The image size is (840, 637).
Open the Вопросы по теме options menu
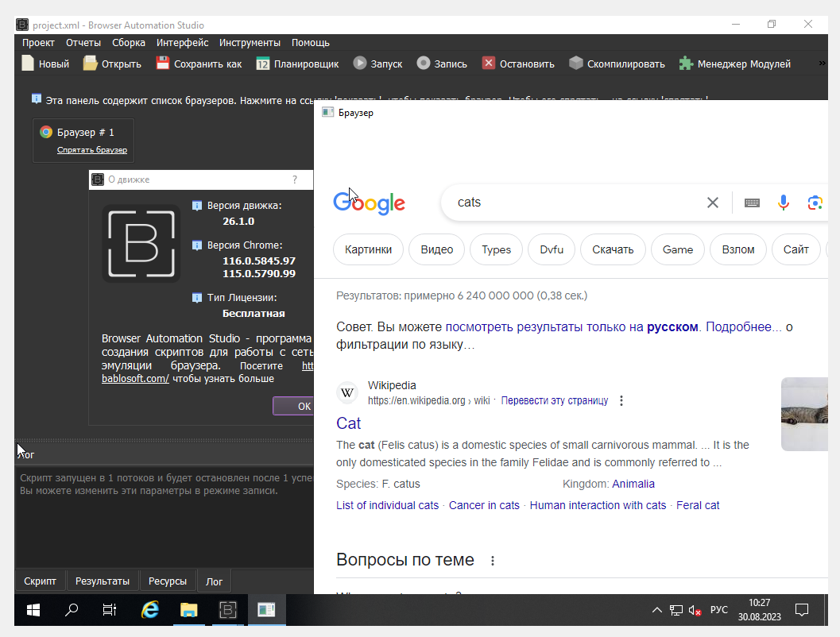tap(493, 560)
